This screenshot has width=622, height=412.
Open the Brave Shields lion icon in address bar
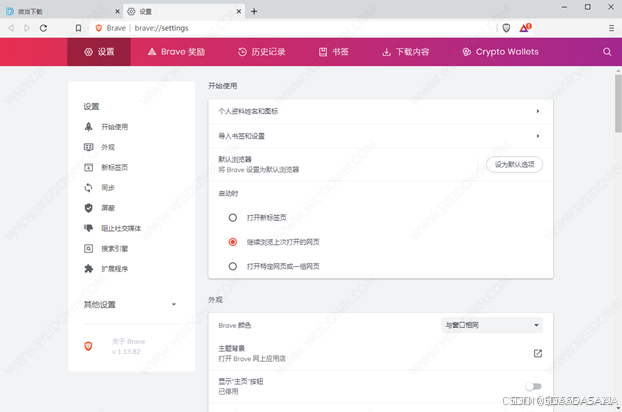(506, 28)
